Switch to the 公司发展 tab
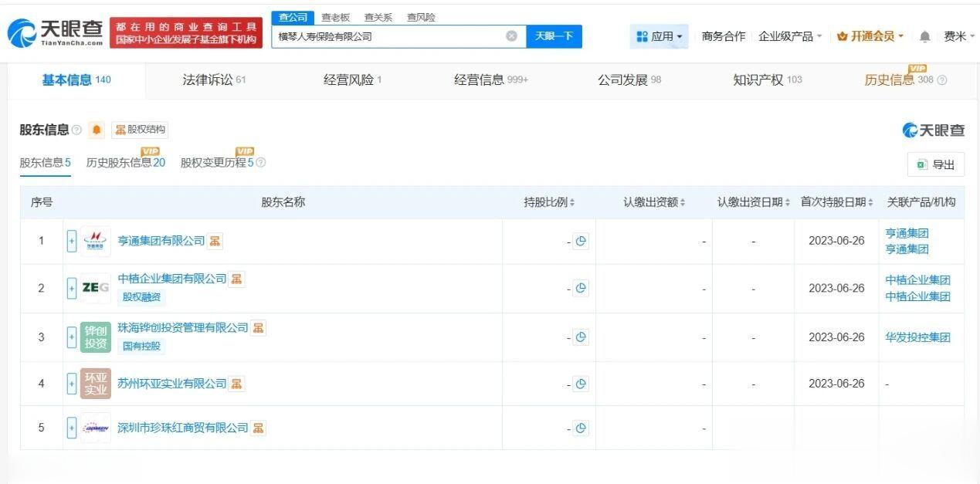The width and height of the screenshot is (980, 484). (x=629, y=80)
